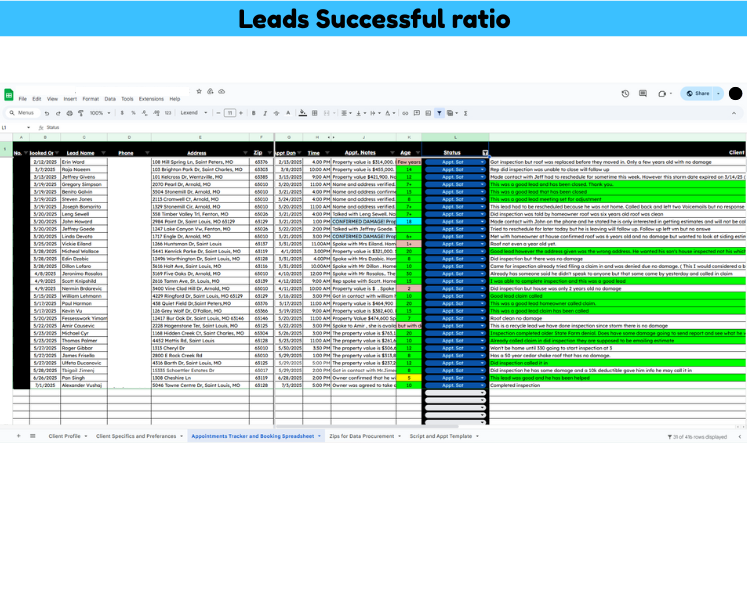Viewport: 747px width, 610px height.
Task: Toggle the Status column filter button
Action: pos(485,153)
